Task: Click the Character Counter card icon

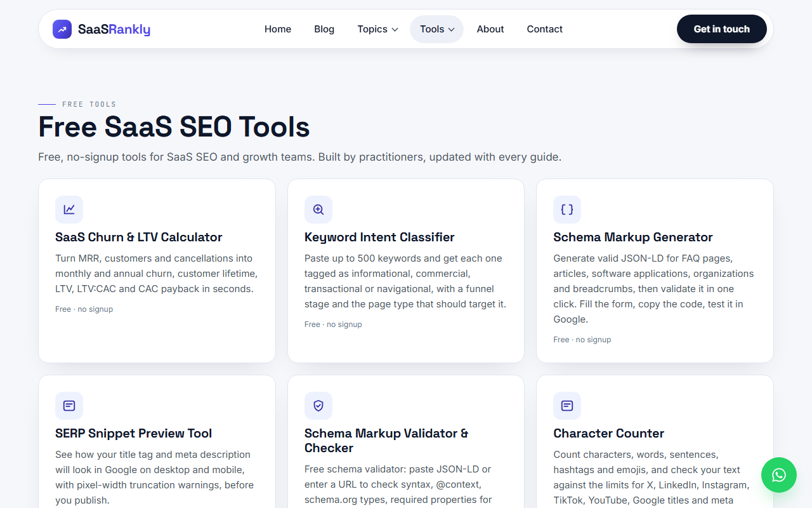Action: (x=567, y=406)
